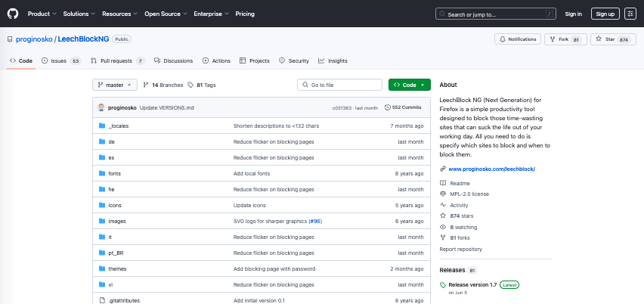Open the green Code dropdown button
The width and height of the screenshot is (644, 304).
click(410, 85)
